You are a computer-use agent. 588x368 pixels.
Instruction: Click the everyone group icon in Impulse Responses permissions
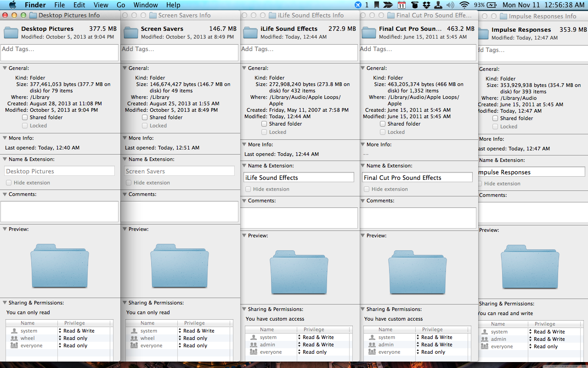[484, 346]
